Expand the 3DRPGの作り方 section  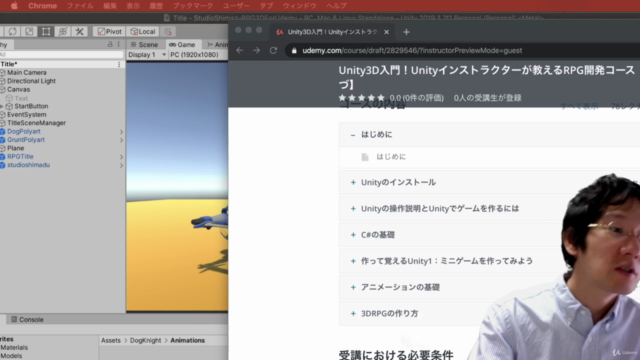[353, 313]
